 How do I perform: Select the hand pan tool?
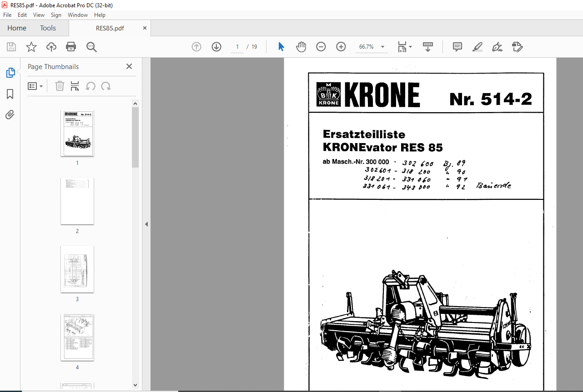pyautogui.click(x=301, y=47)
